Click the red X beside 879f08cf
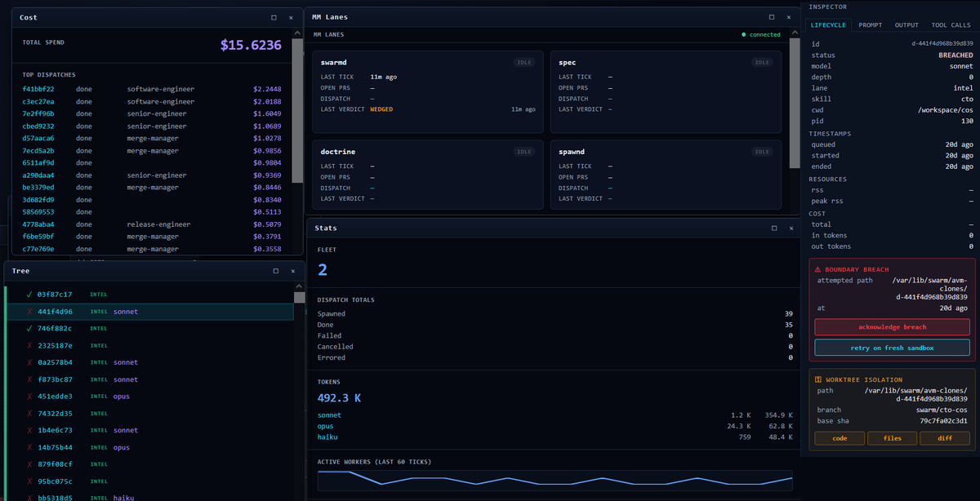The height and width of the screenshot is (501, 980). 29,464
